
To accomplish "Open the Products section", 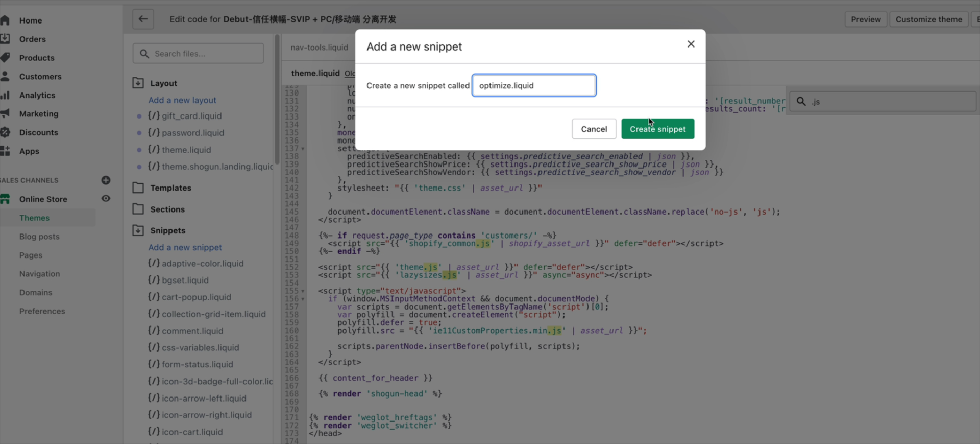I will click(x=37, y=58).
